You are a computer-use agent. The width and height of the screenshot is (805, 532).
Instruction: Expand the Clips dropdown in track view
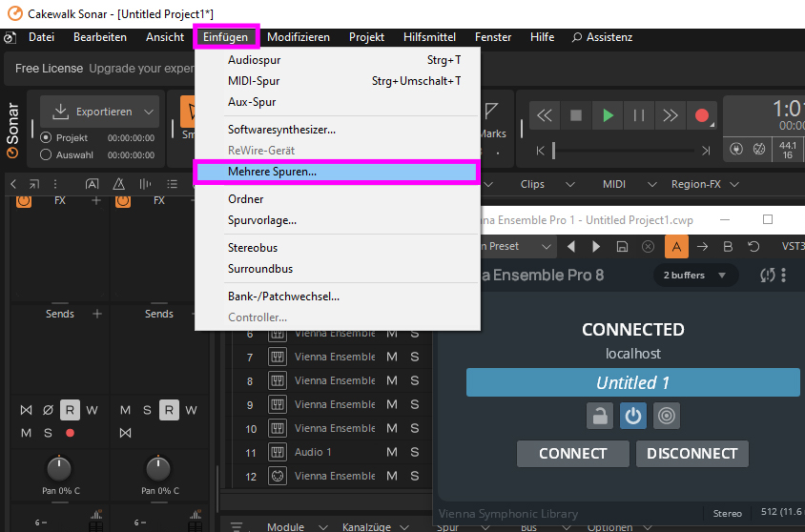pos(569,184)
